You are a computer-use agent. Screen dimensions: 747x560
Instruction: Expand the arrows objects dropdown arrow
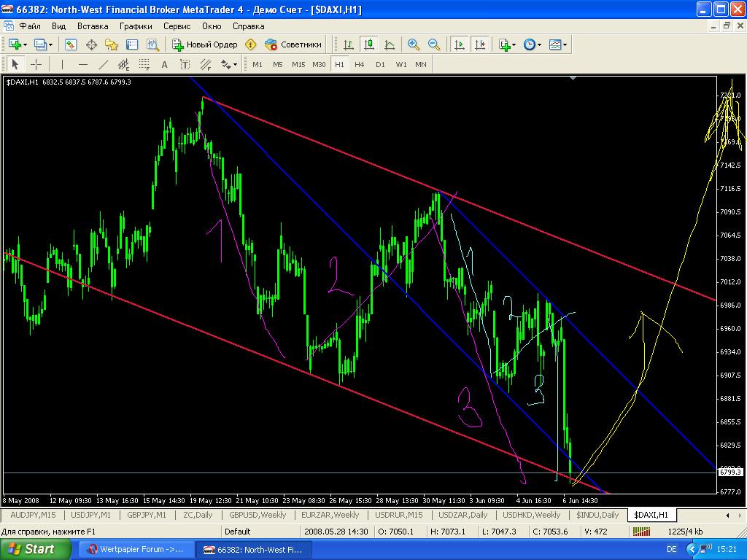(x=235, y=65)
